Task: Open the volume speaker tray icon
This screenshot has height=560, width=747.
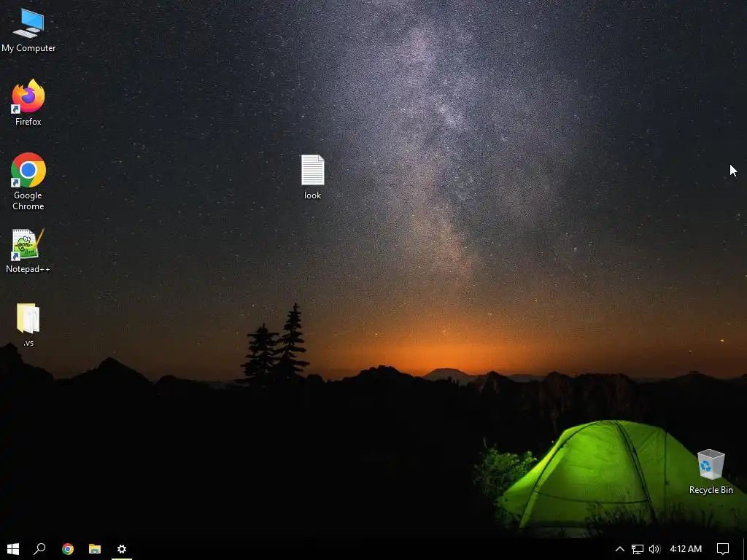Action: tap(654, 549)
